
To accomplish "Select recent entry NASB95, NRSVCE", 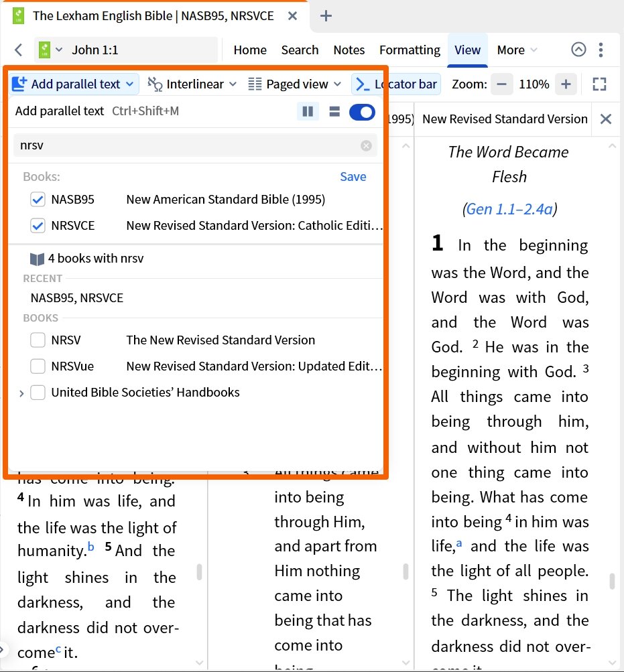I will coord(77,298).
